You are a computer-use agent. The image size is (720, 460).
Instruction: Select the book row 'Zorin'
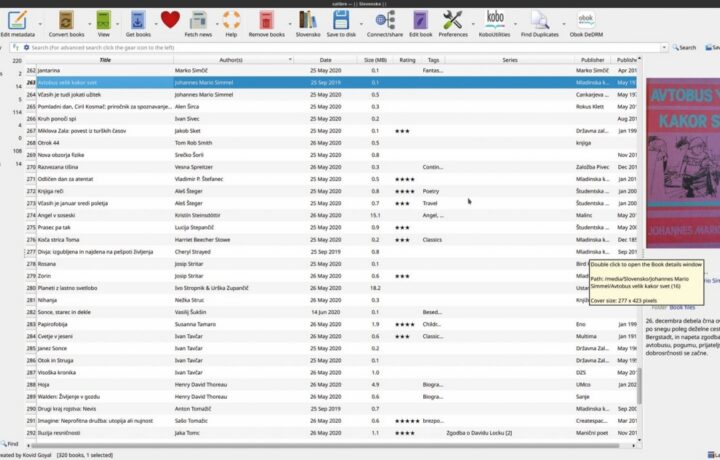tap(331, 276)
